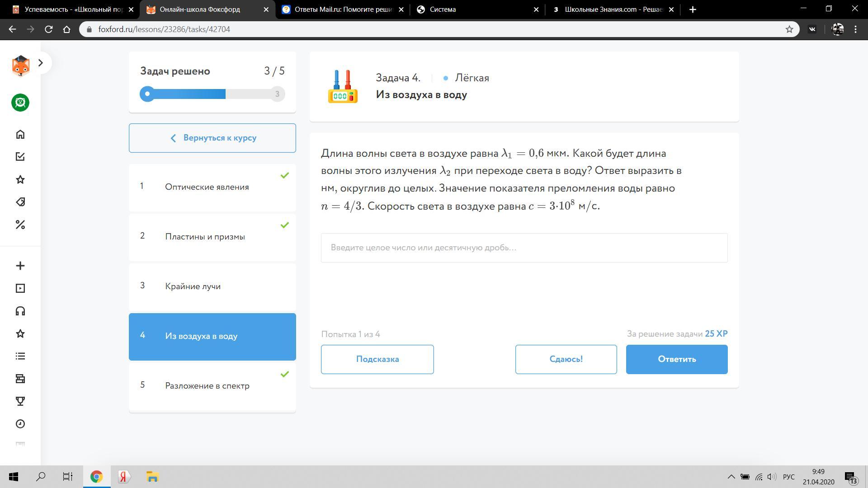Image resolution: width=868 pixels, height=488 pixels.
Task: Open Yandex browser from the taskbar
Action: coord(124,477)
